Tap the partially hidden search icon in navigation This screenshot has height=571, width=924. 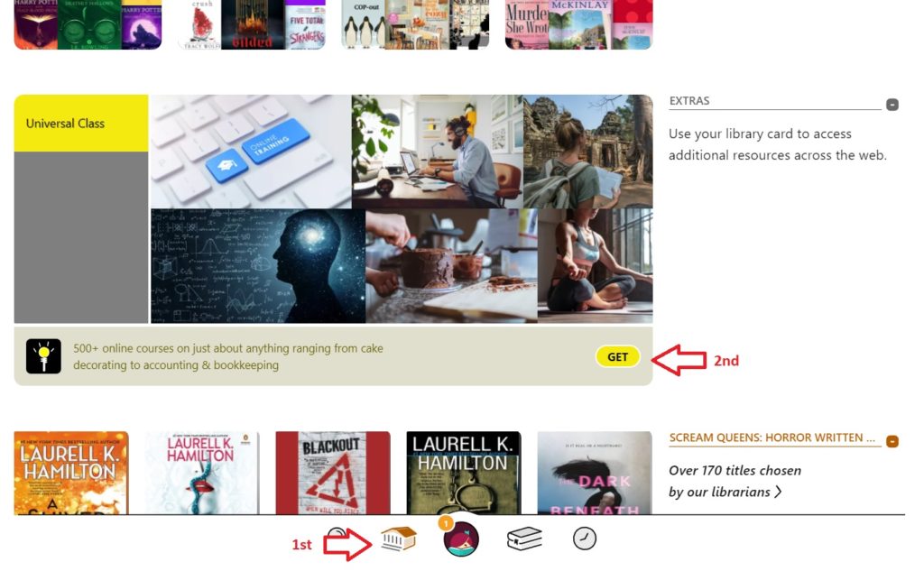click(x=337, y=533)
